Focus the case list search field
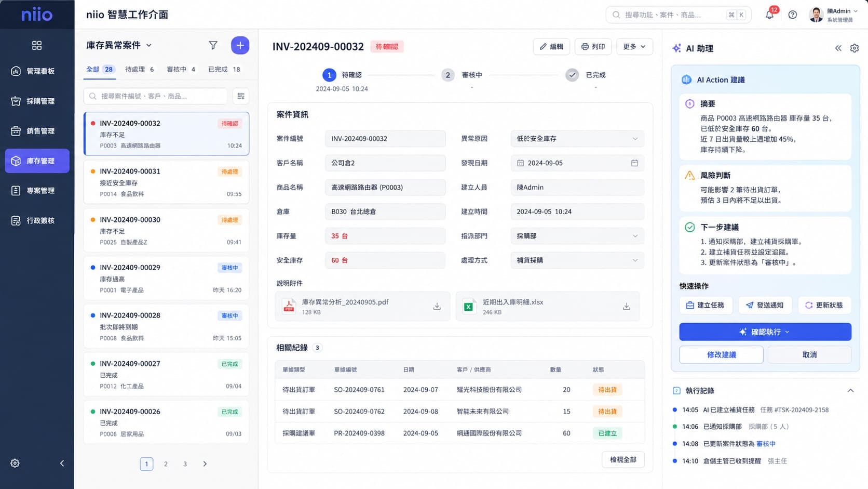 [155, 96]
